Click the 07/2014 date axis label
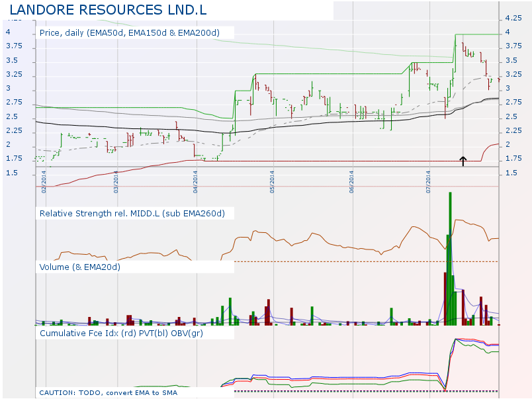Viewport: 532px width, 399px height. point(428,182)
